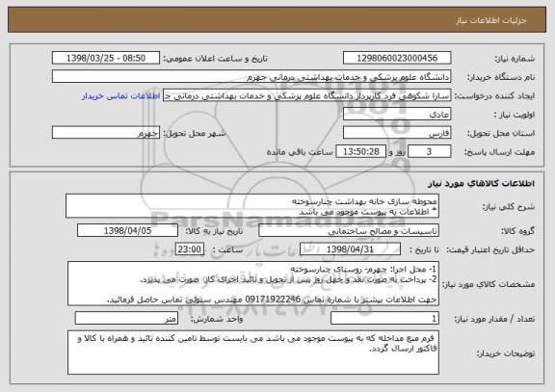Click the label نام دستگاه خریدار
The image size is (555, 392).
(501, 77)
